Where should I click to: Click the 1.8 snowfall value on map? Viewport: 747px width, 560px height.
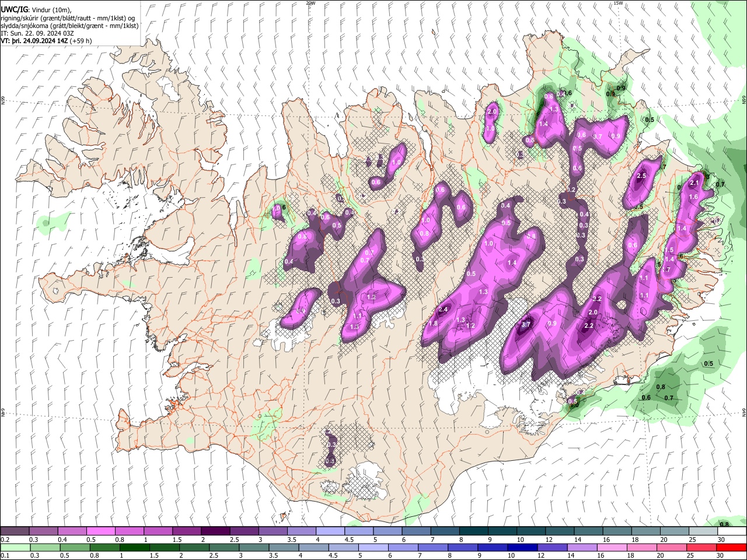tap(433, 324)
